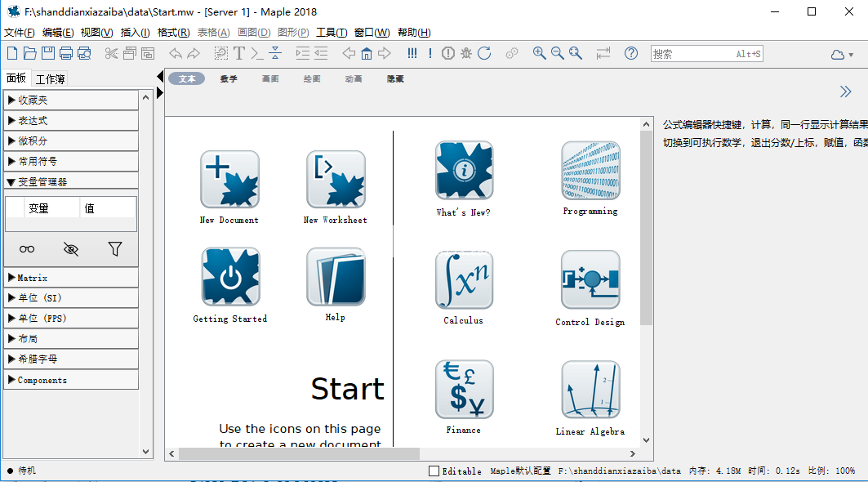Indent with the indent toolbar icon

(303, 53)
